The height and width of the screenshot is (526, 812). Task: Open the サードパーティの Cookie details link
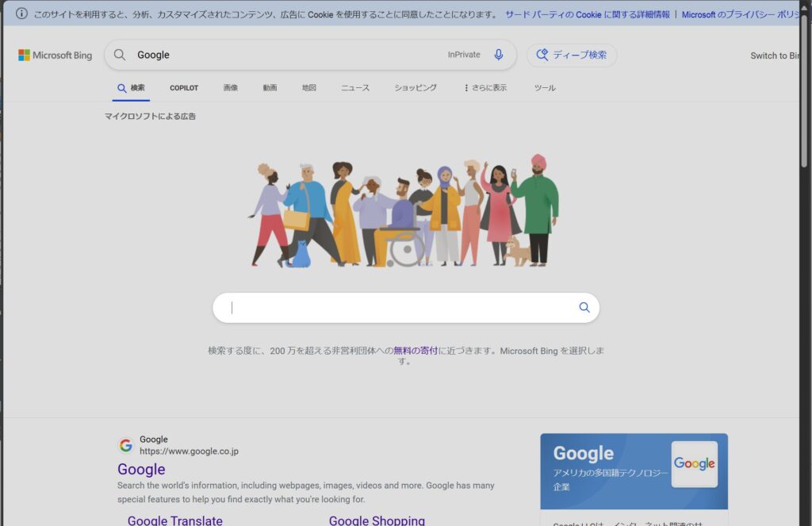pos(588,14)
